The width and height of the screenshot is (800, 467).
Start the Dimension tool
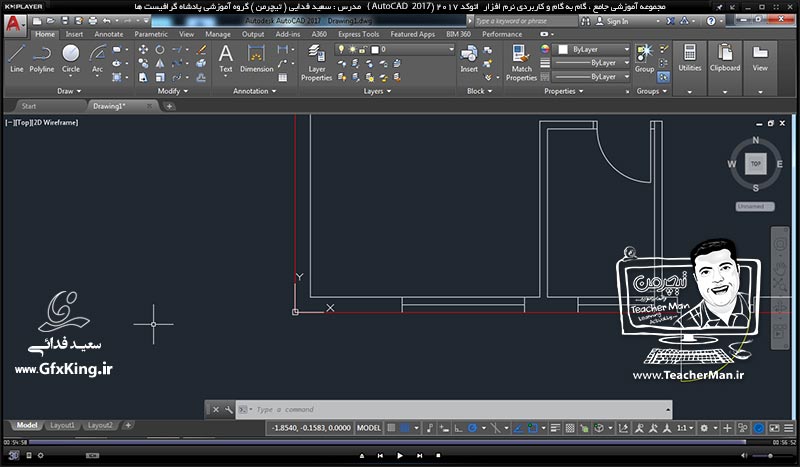pos(257,59)
